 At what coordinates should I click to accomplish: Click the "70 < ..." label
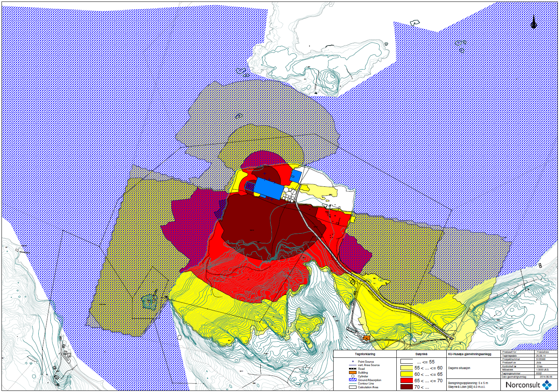[x=422, y=387]
